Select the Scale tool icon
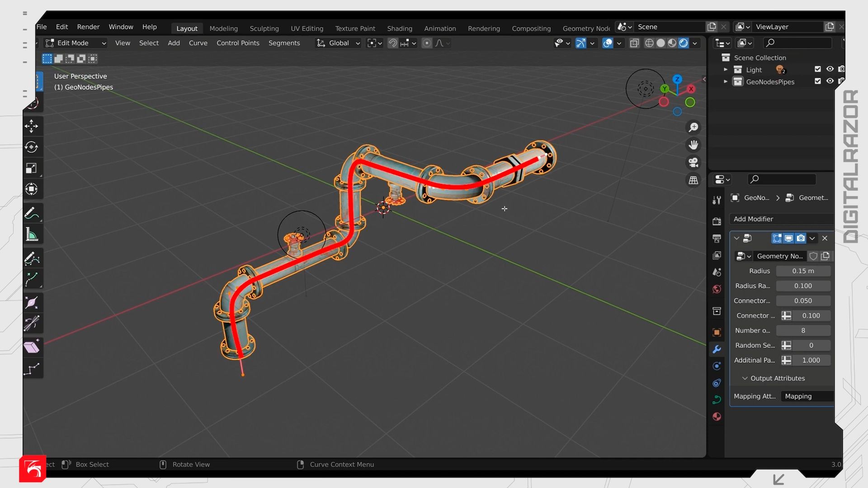Viewport: 868px width, 488px height. point(31,169)
